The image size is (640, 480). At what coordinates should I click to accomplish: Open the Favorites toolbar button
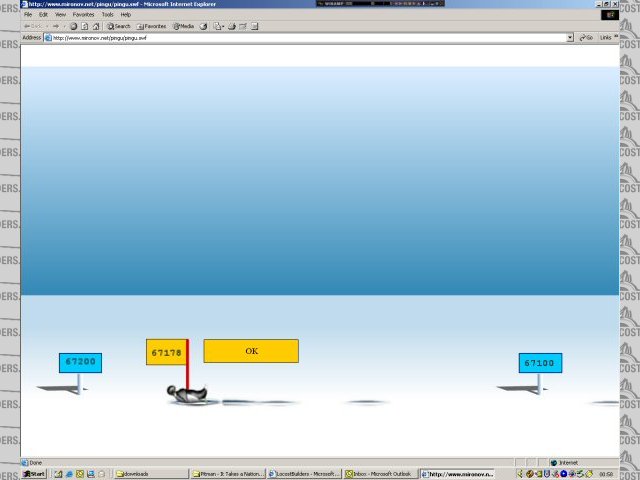click(152, 26)
